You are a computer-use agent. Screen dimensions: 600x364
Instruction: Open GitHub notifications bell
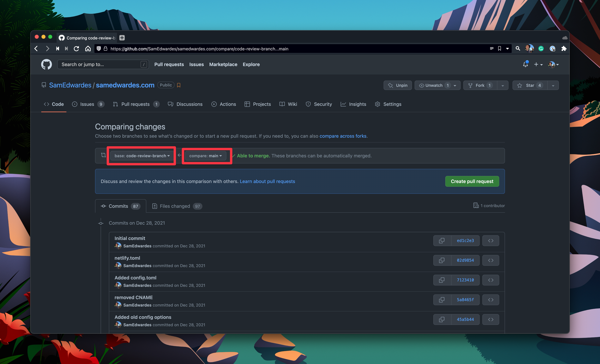click(x=526, y=64)
